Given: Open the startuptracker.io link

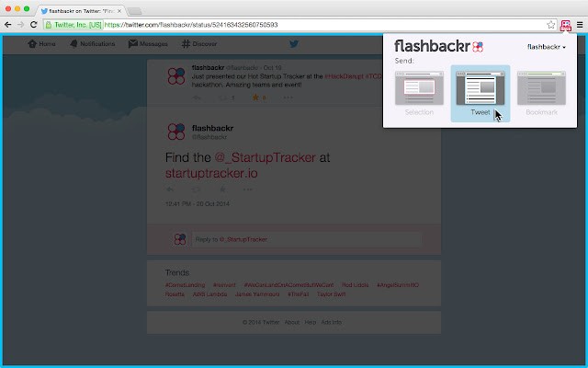Looking at the screenshot, I should tap(211, 174).
